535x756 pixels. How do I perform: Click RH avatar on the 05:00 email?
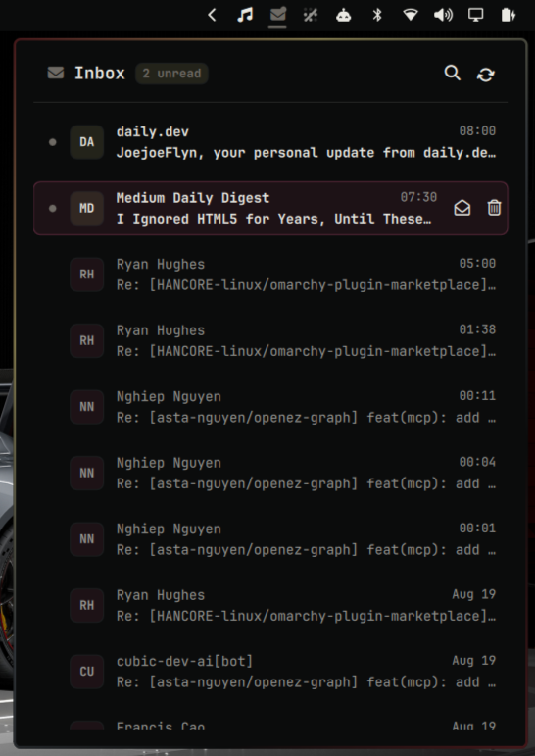pyautogui.click(x=87, y=275)
